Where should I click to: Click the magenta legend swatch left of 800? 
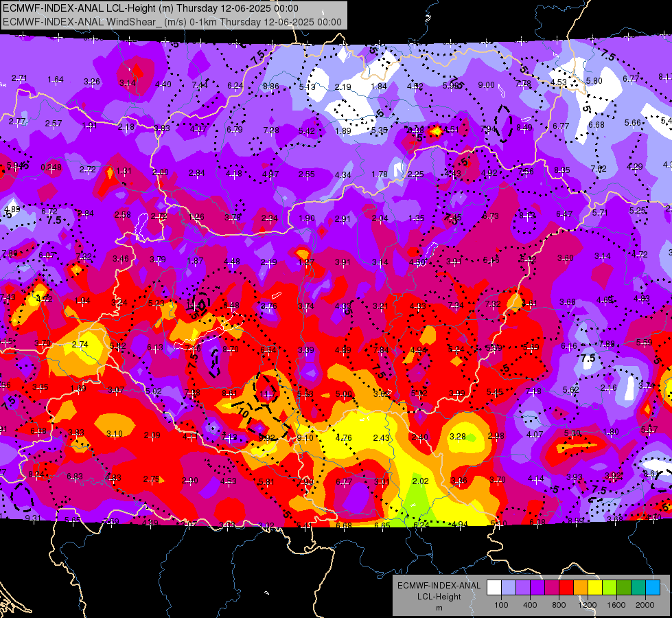[x=552, y=588]
